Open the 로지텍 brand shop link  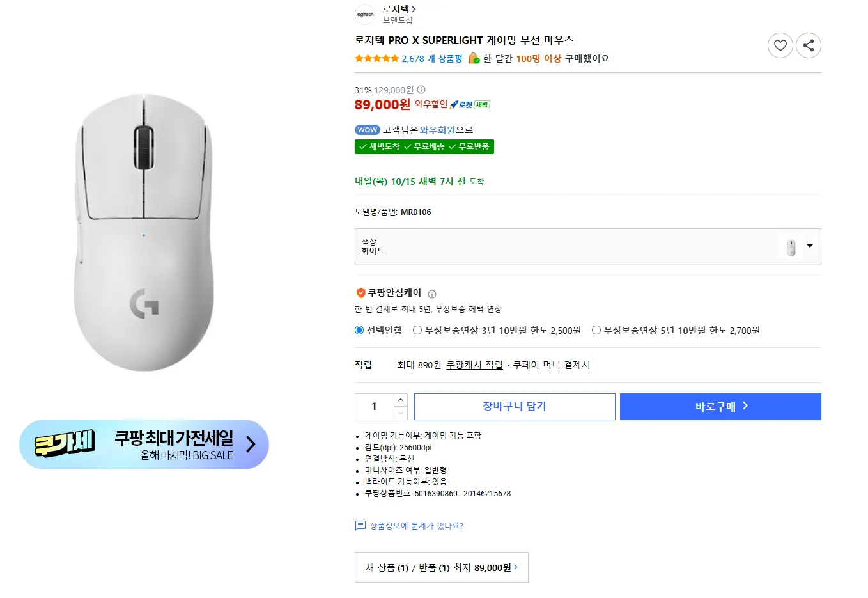(399, 9)
